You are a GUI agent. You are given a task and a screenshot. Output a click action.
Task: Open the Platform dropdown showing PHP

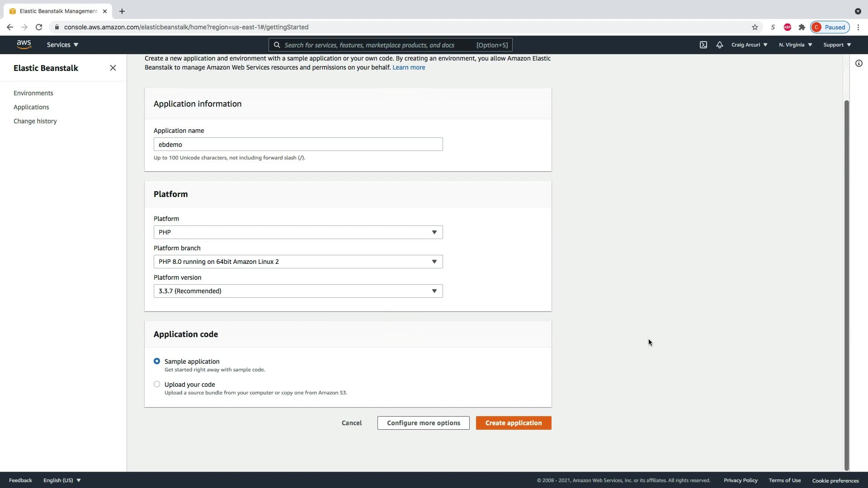point(298,232)
